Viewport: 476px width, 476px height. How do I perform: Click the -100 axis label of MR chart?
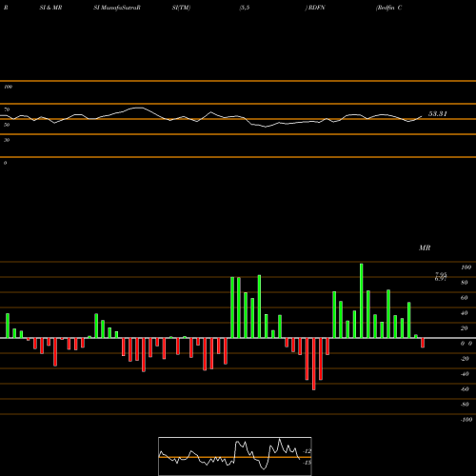click(x=466, y=420)
